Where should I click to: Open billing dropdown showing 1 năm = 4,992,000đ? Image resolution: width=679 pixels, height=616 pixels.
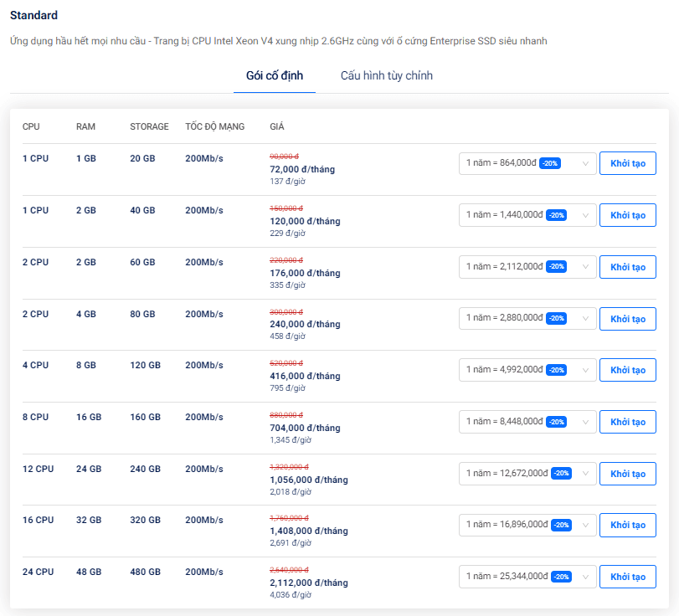point(527,370)
